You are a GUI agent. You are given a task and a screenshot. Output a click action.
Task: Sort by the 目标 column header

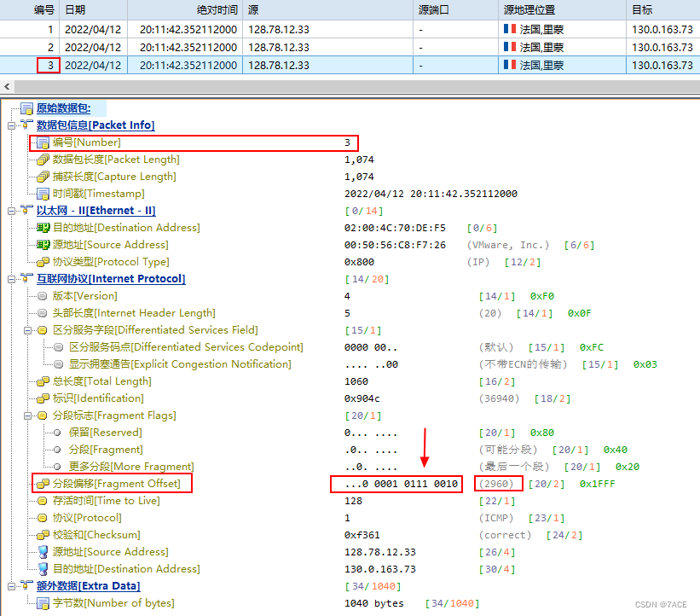click(663, 10)
